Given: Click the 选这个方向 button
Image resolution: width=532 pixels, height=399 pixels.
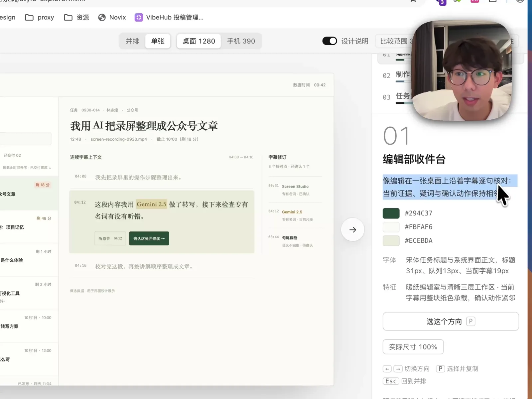Looking at the screenshot, I should 451,321.
